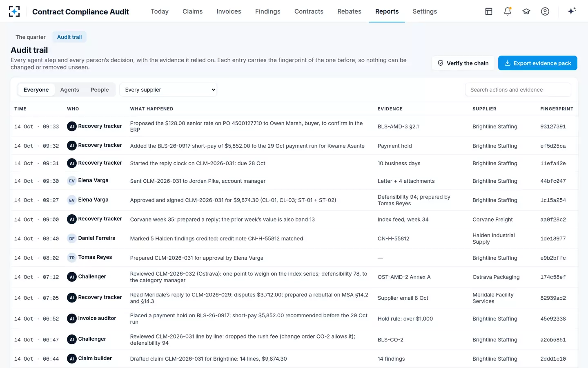Open the notifications bell icon

click(x=508, y=11)
